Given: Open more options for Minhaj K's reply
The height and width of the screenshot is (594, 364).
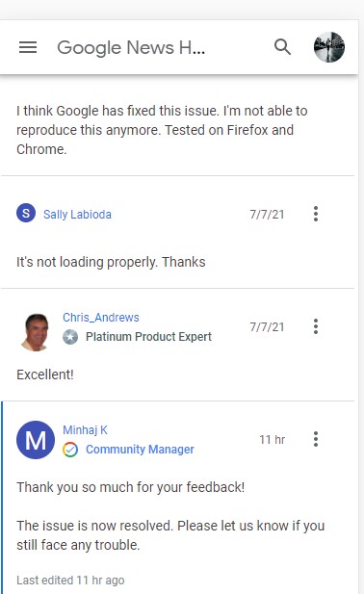Looking at the screenshot, I should tap(316, 439).
